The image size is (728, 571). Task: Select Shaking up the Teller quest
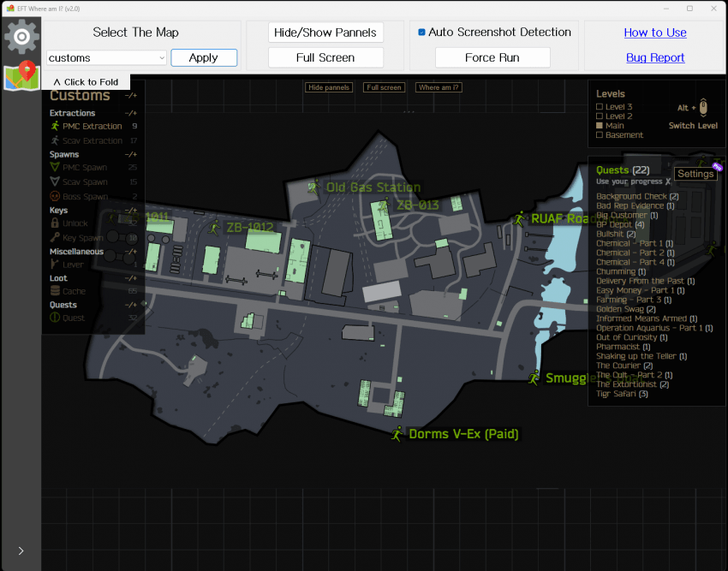point(641,356)
